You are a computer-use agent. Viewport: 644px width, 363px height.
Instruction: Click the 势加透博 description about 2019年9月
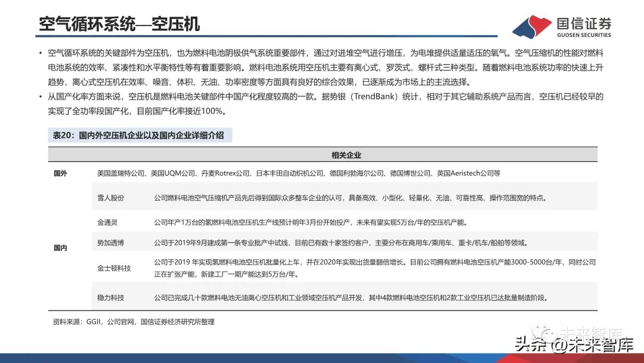[x=342, y=243]
